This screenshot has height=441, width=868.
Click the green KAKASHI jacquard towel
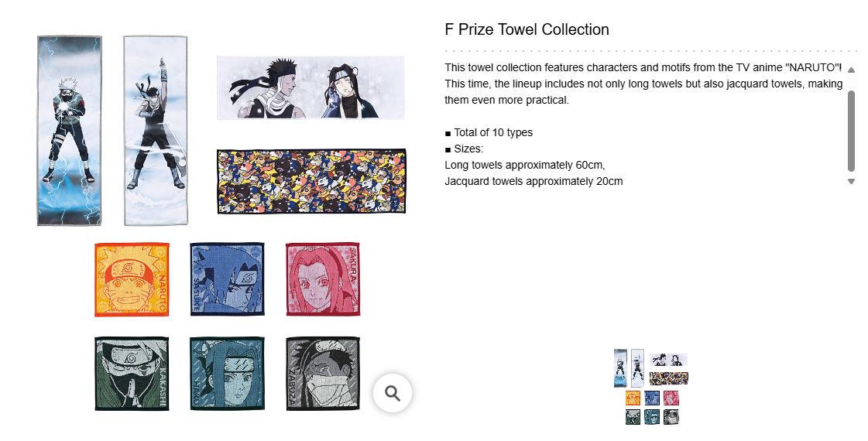coord(132,374)
